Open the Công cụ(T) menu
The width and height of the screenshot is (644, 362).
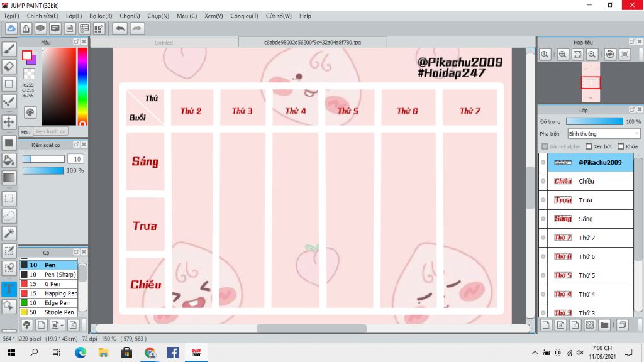click(x=244, y=16)
